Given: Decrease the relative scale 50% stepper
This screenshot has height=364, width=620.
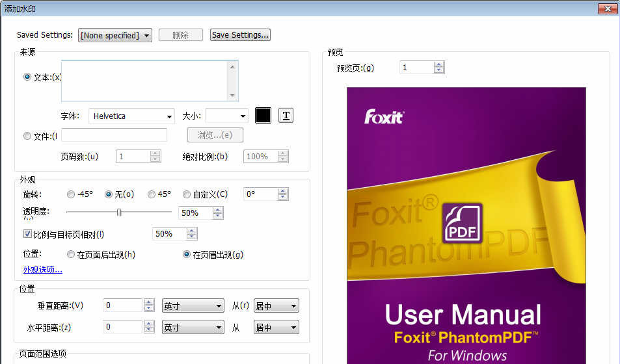Looking at the screenshot, I should point(192,237).
